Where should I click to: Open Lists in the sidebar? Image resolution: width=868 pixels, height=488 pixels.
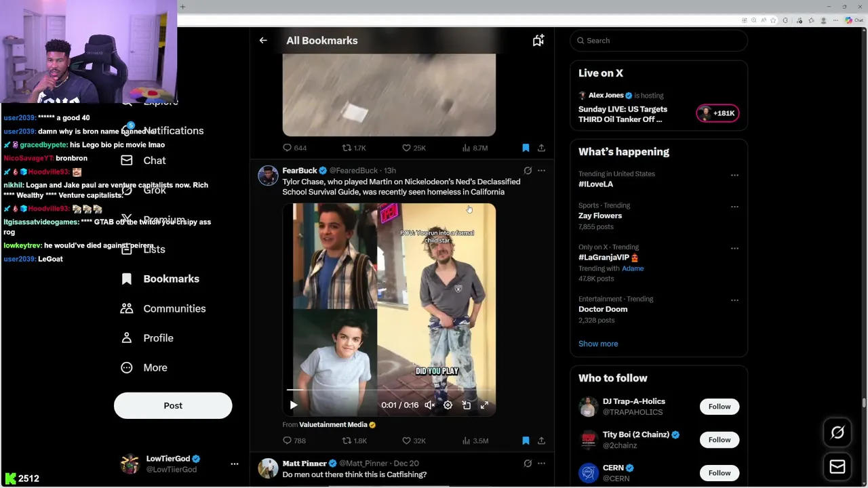[x=144, y=249]
